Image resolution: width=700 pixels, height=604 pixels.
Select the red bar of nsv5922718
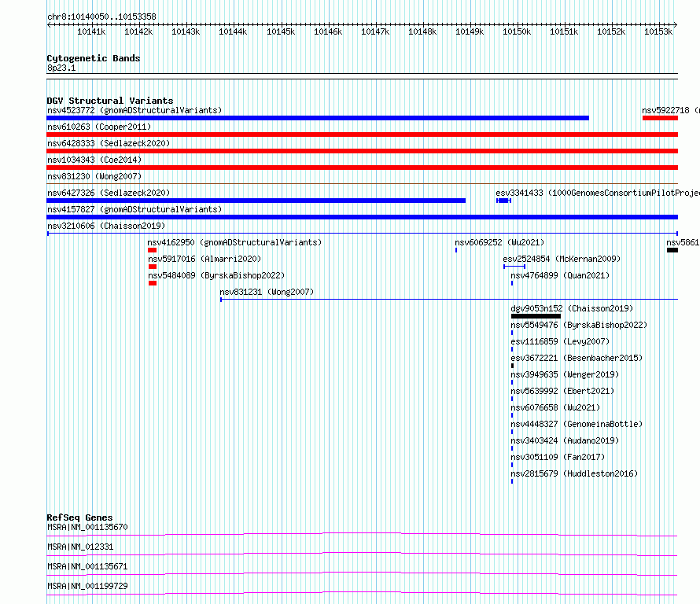click(x=660, y=118)
